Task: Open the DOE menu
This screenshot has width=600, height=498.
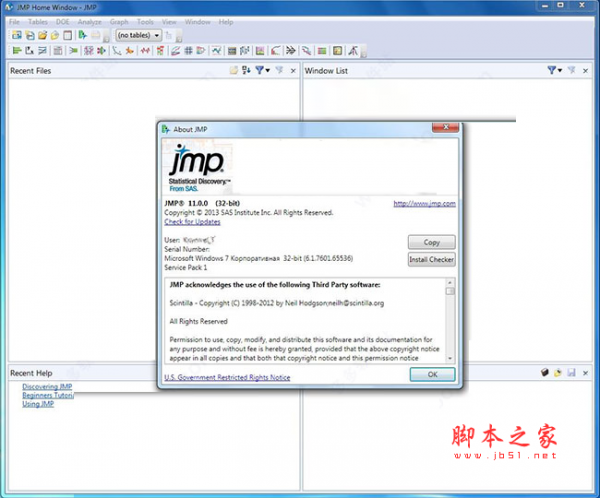Action: [x=62, y=22]
